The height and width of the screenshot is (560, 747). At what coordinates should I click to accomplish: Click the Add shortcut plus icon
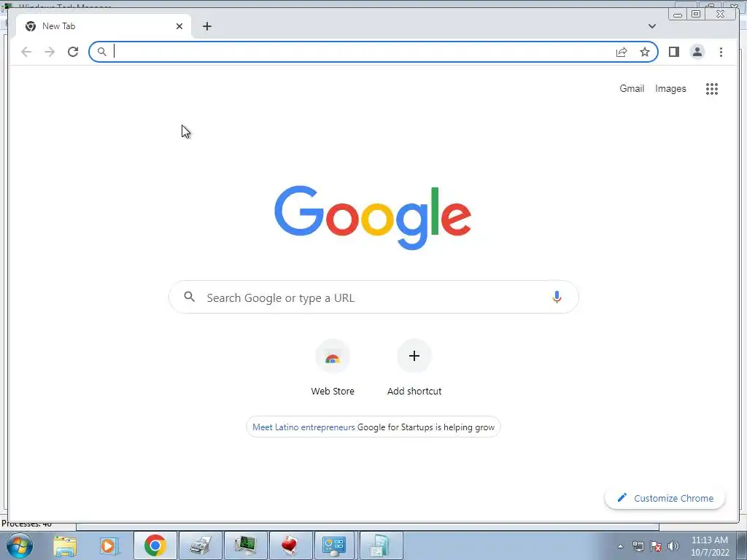point(414,356)
